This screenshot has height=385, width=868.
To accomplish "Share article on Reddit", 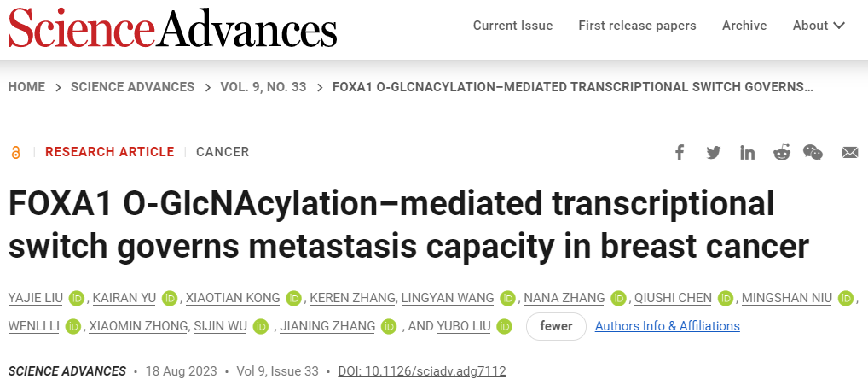I will point(781,153).
